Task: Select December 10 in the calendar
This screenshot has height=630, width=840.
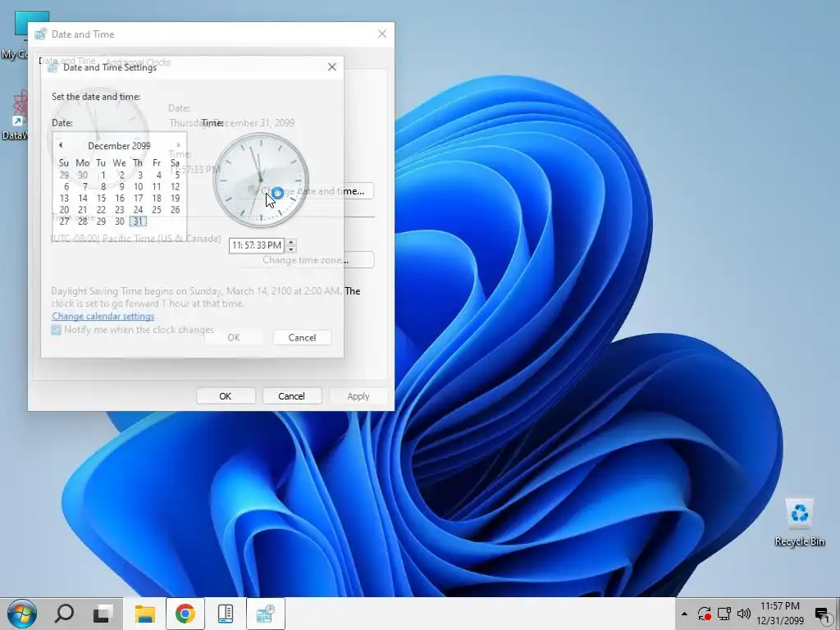Action: 138,186
